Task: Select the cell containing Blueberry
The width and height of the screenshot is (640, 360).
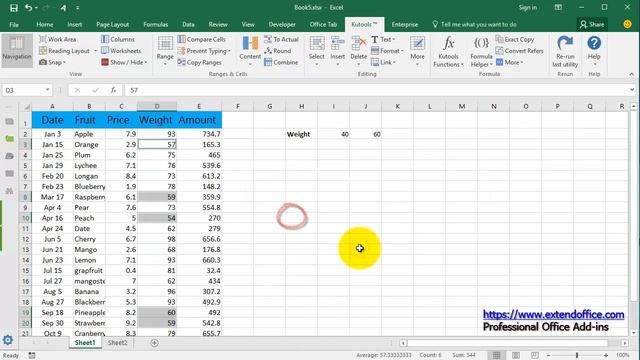Action: tap(89, 187)
